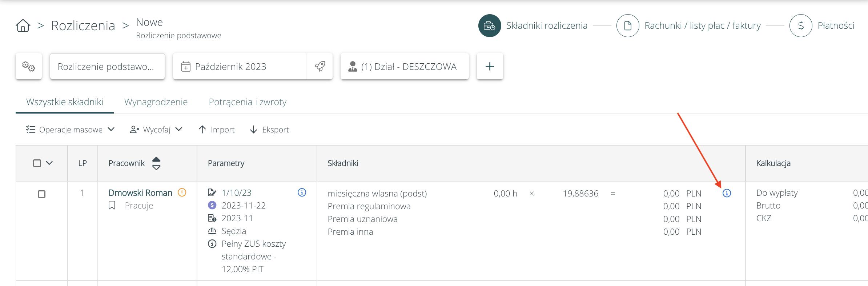868x286 pixels.
Task: Click the Płatności dollar step icon
Action: pos(800,26)
